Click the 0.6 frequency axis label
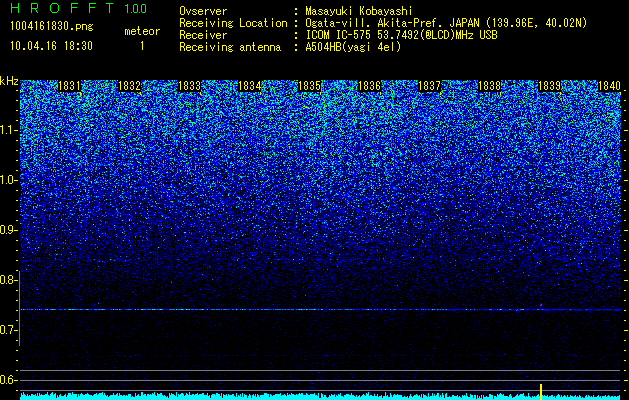The height and width of the screenshot is (400, 629). click(8, 380)
